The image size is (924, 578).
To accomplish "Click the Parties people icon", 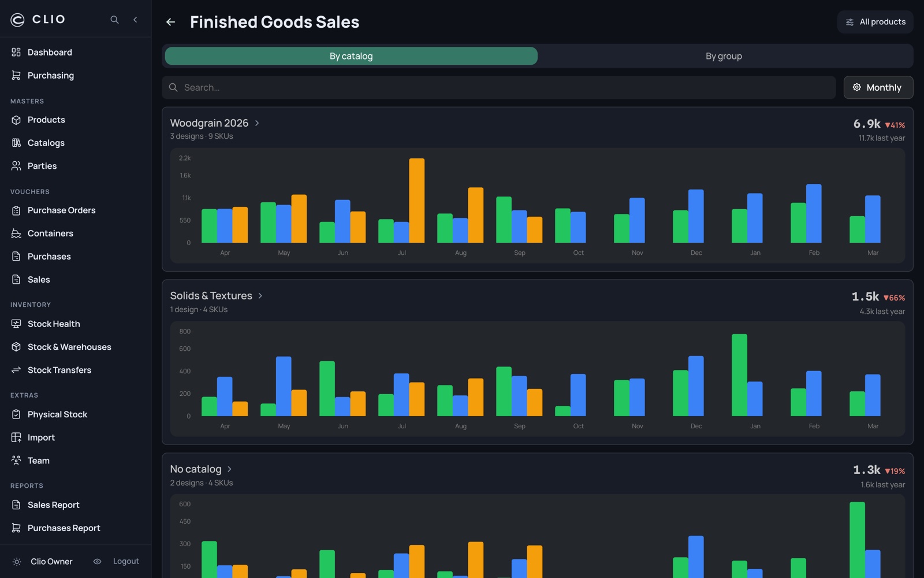I will (x=16, y=166).
